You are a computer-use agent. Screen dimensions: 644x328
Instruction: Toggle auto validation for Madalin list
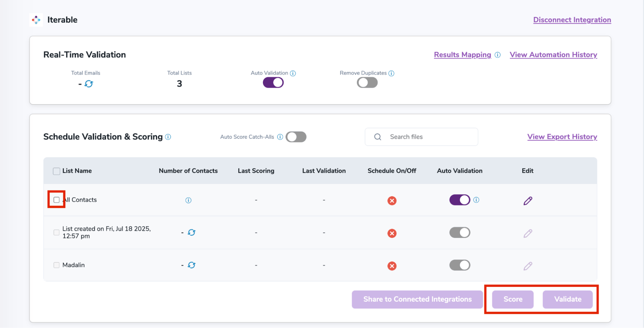(x=460, y=265)
